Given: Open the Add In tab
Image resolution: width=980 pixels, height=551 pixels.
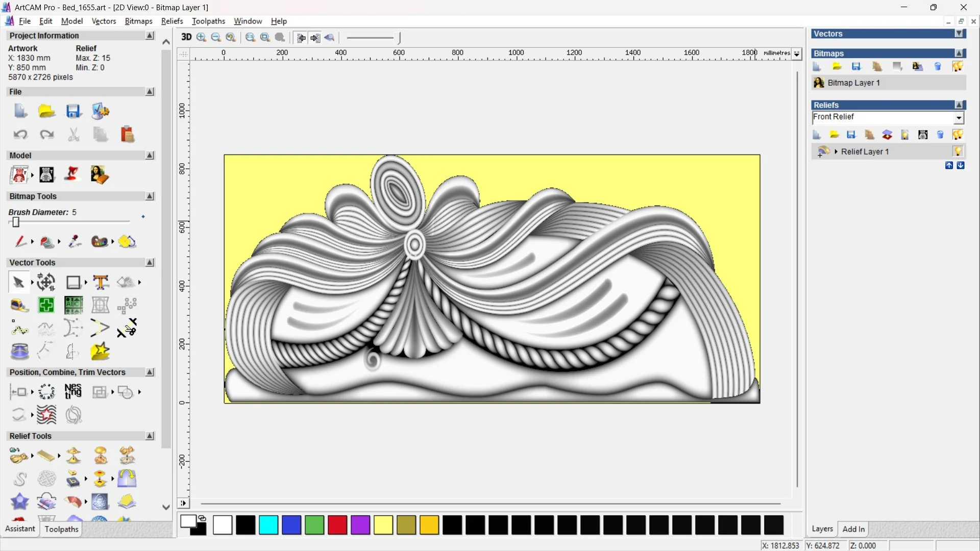Looking at the screenshot, I should coord(853,529).
